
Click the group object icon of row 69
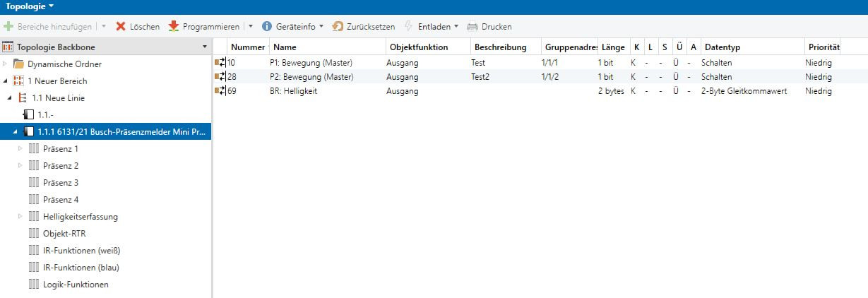(220, 91)
